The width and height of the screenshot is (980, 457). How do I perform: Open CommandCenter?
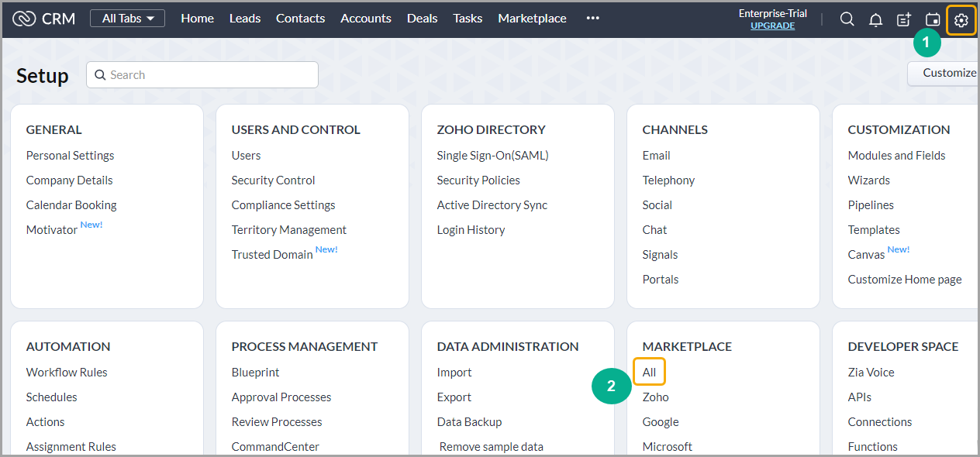pyautogui.click(x=275, y=447)
